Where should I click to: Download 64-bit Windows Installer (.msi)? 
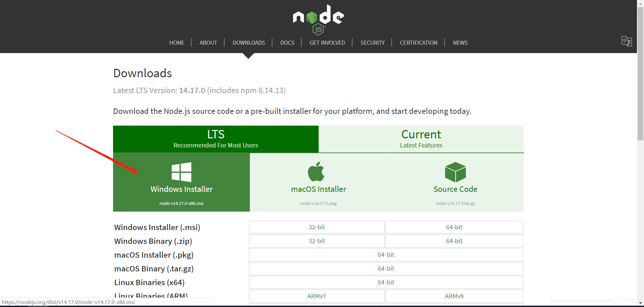(x=454, y=227)
